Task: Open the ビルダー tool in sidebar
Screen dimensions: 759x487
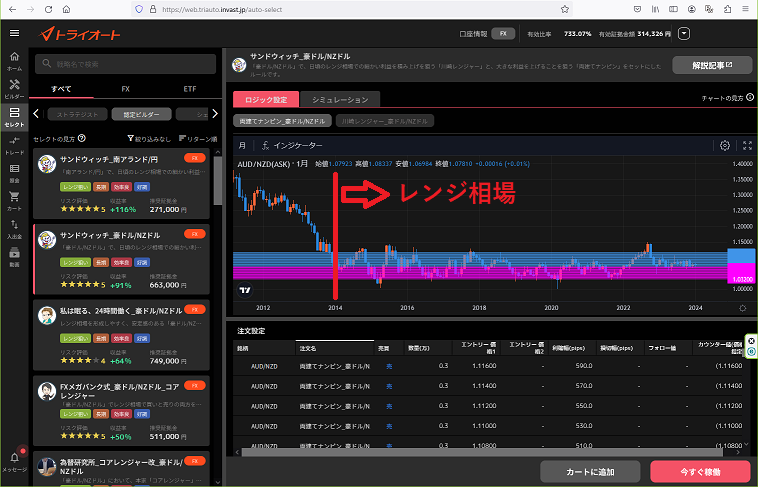Action: coord(15,89)
